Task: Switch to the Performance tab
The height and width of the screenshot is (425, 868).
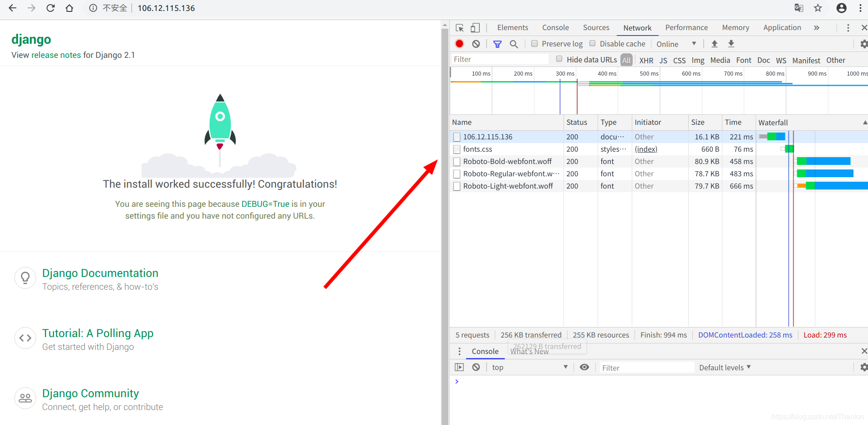Action: [686, 28]
